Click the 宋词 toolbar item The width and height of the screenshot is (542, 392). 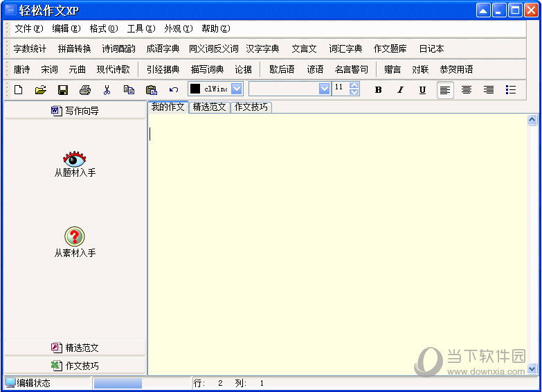[x=49, y=69]
